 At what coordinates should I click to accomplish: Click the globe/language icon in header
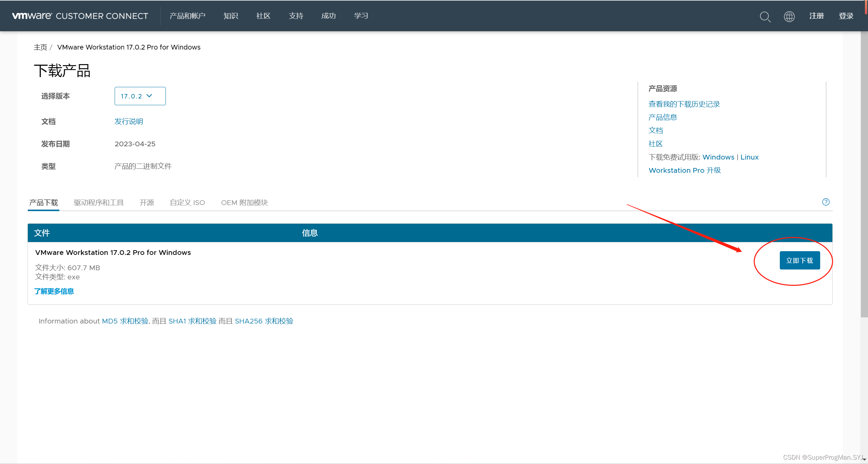789,16
